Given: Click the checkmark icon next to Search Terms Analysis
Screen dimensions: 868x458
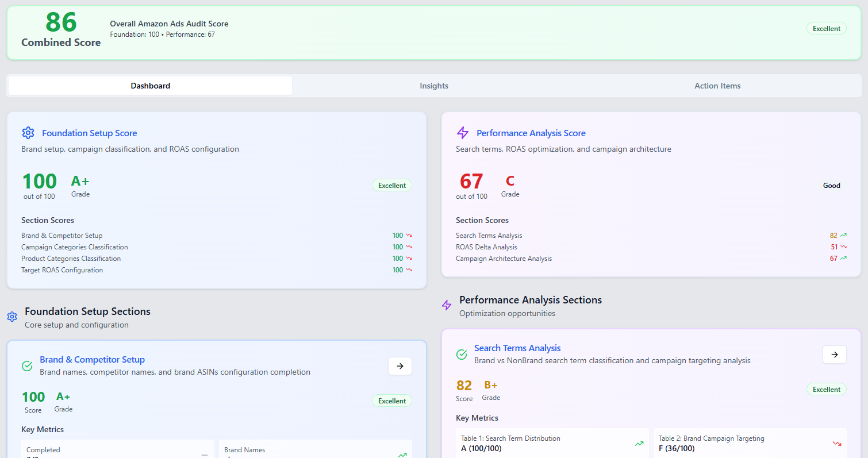Looking at the screenshot, I should [x=462, y=355].
